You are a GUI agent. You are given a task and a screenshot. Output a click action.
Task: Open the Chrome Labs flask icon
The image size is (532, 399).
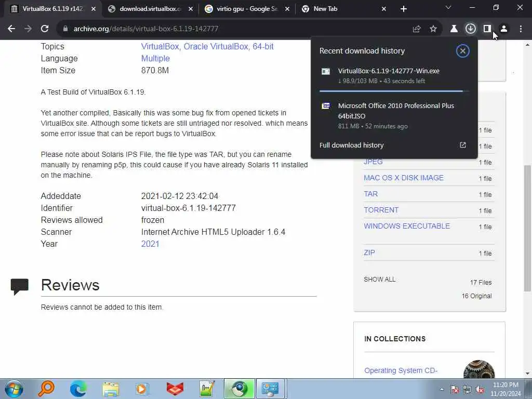tap(454, 29)
